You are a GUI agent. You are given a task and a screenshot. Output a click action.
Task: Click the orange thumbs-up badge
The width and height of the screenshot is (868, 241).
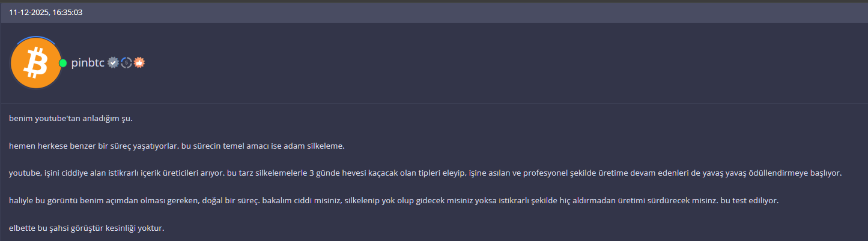tap(139, 62)
